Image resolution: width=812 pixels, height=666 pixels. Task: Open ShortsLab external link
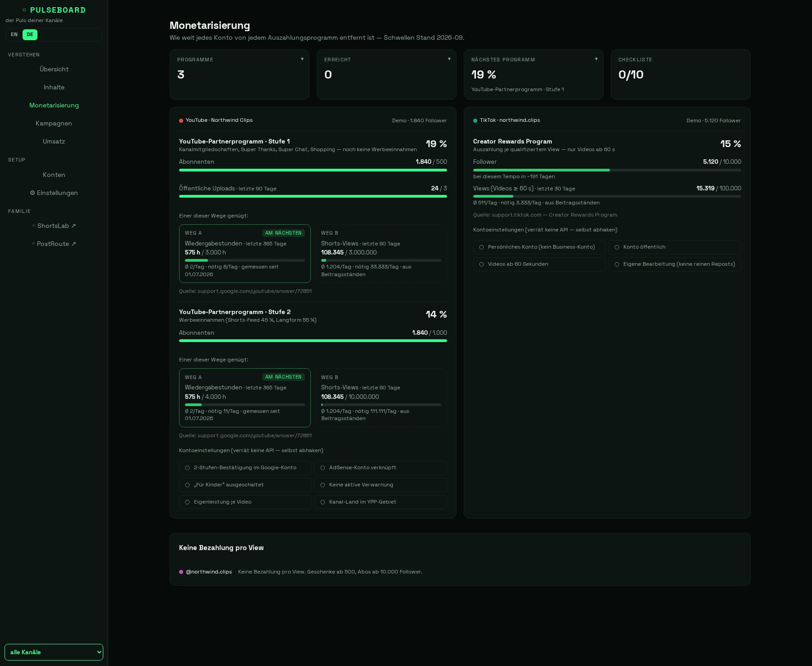coord(54,226)
